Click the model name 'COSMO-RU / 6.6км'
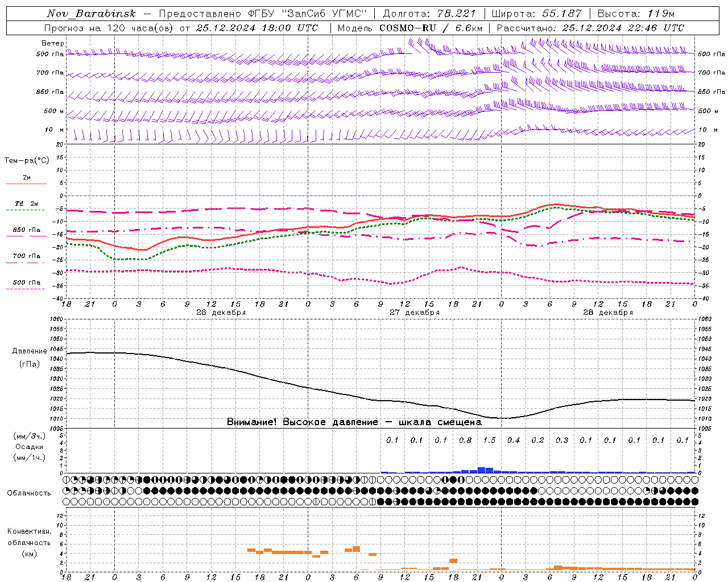Screen dimensions: 728x582 431,28
